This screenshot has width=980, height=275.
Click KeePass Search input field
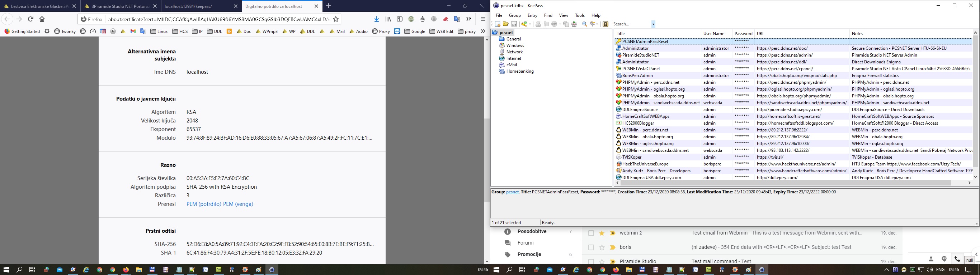coord(632,24)
